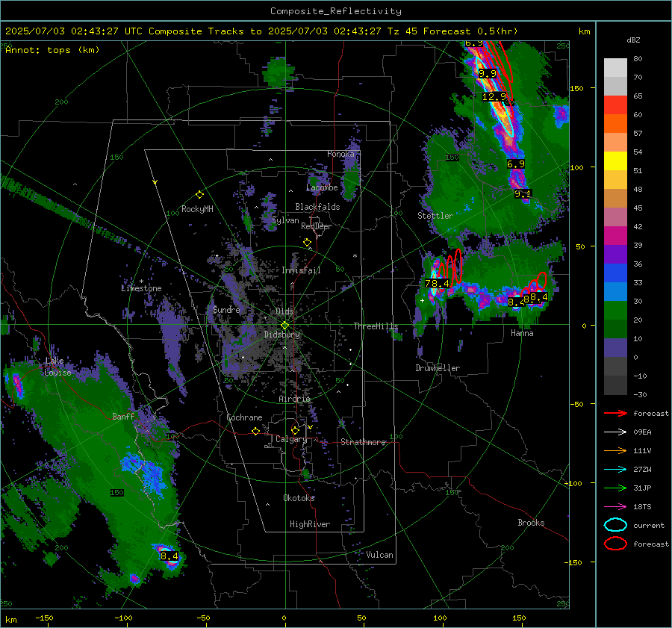Click the 9.9 storm top annotation
The width and height of the screenshot is (672, 628).
point(488,74)
